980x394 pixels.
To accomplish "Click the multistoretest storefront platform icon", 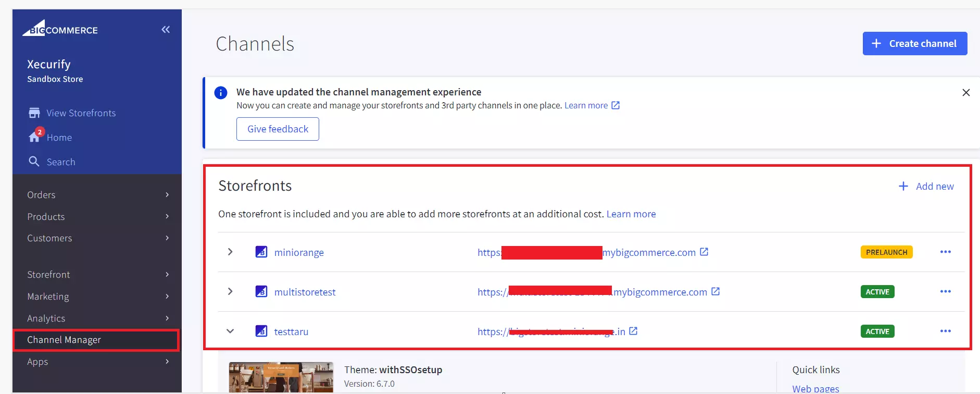I will click(x=261, y=291).
